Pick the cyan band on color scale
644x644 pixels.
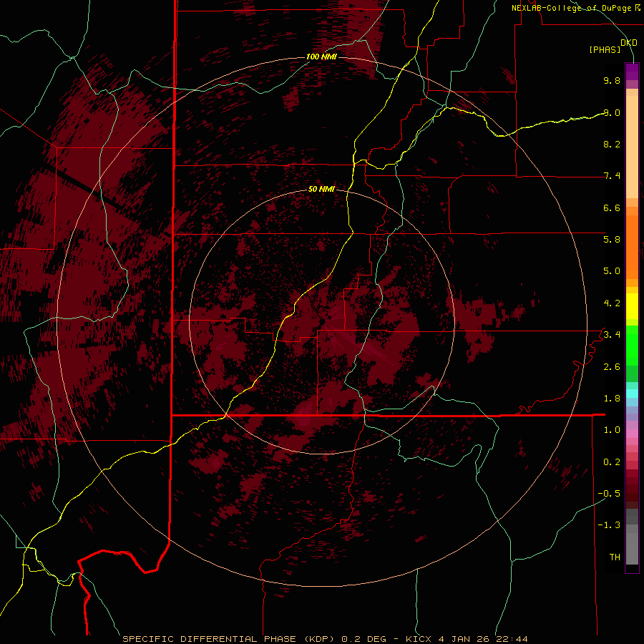pyautogui.click(x=632, y=393)
